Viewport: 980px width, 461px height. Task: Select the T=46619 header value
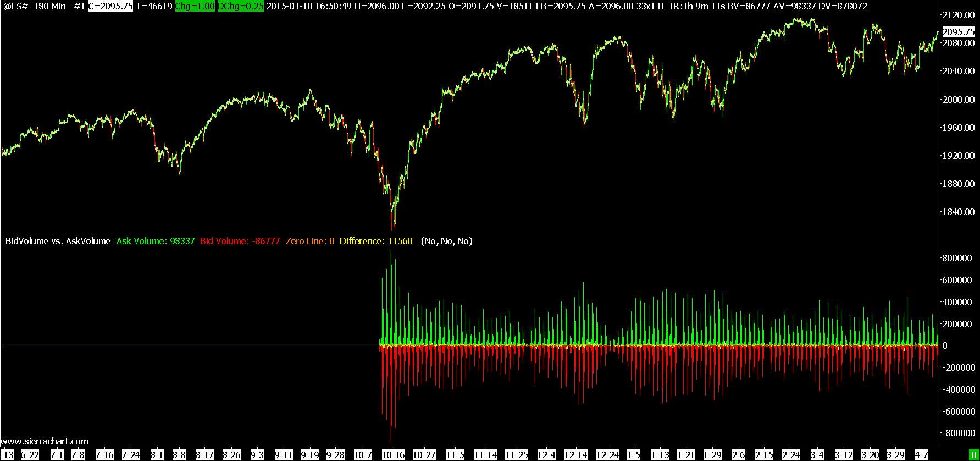(154, 6)
